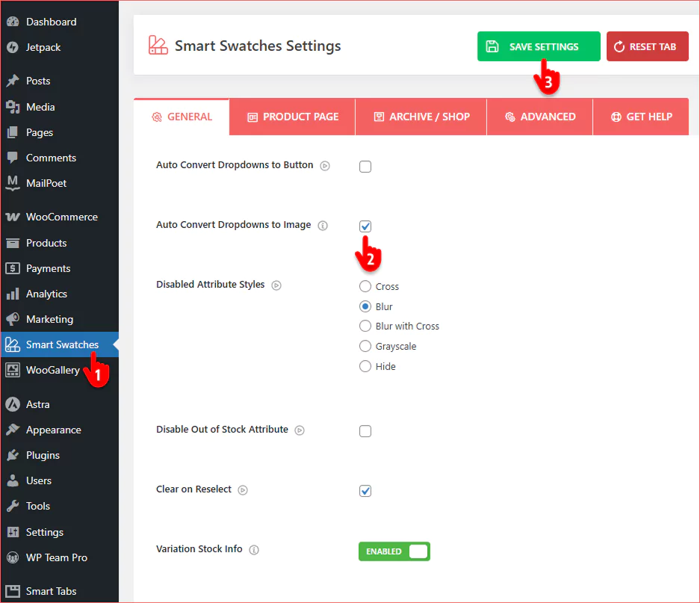This screenshot has height=603, width=700.
Task: Select the Cross disabled attribute style
Action: [x=365, y=286]
